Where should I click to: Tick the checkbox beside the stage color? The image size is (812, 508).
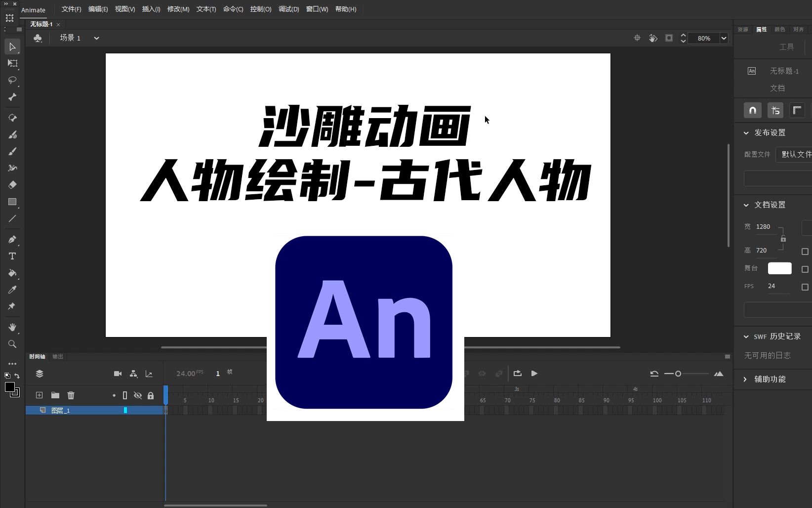click(805, 269)
